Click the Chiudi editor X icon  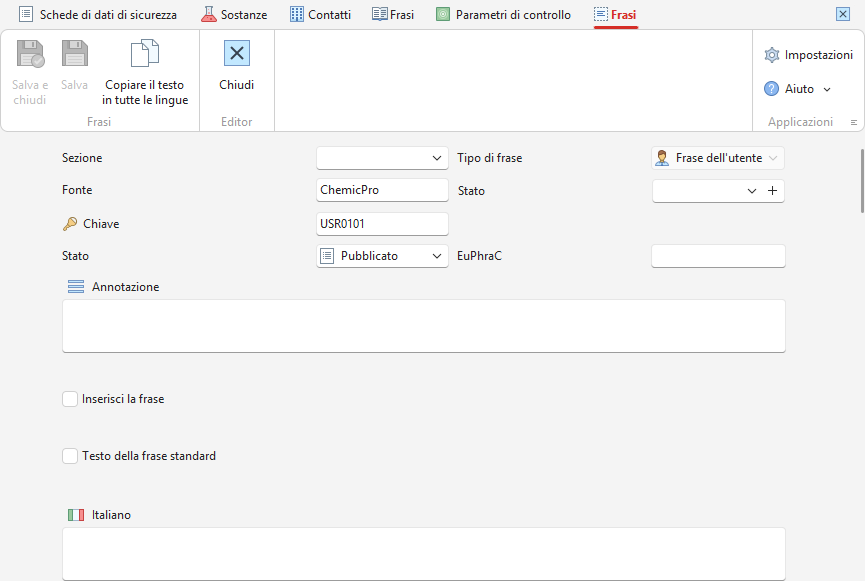(x=237, y=54)
